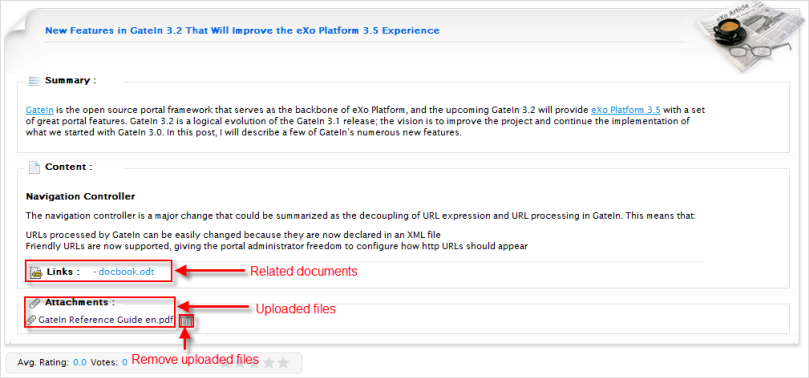This screenshot has width=809, height=378.
Task: Open the GateIn Reference Guide en.pdf attachment
Action: pyautogui.click(x=106, y=320)
